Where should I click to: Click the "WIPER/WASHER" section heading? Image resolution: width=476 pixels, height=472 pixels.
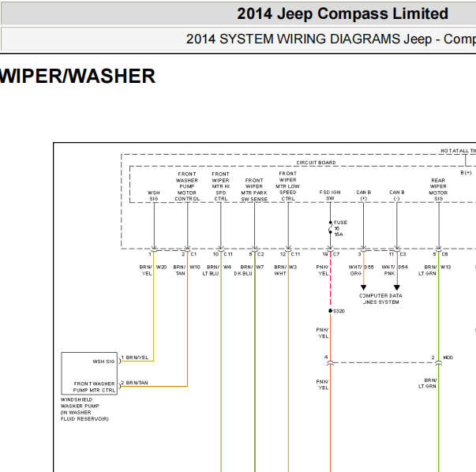tap(77, 77)
